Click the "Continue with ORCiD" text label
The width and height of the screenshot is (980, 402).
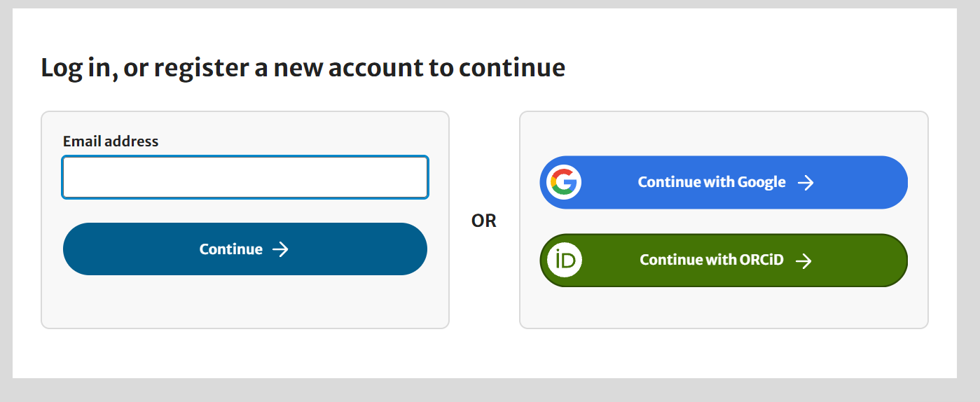[711, 260]
